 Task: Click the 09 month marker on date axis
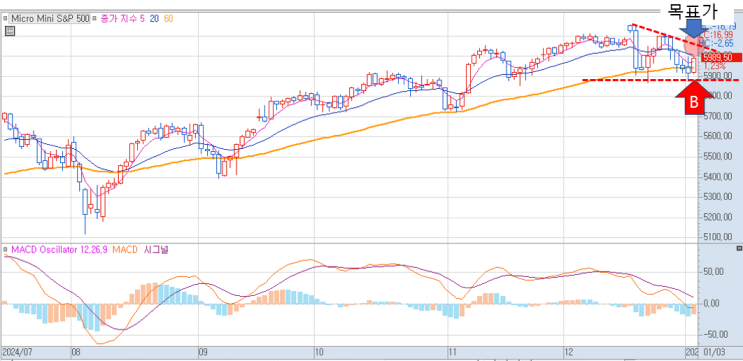[203, 352]
